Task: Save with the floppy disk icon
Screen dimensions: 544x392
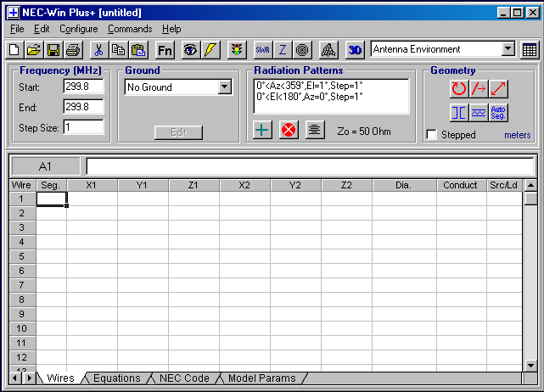Action: pos(53,50)
